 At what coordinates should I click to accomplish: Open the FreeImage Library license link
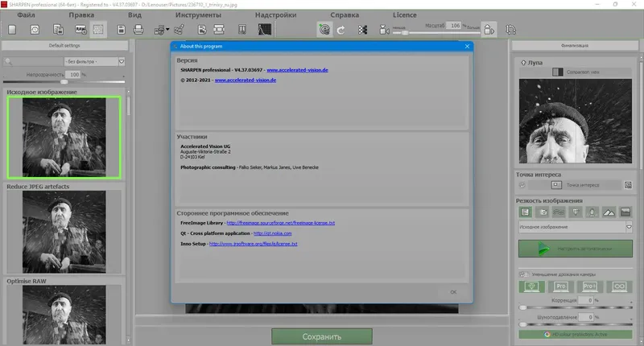(280, 223)
